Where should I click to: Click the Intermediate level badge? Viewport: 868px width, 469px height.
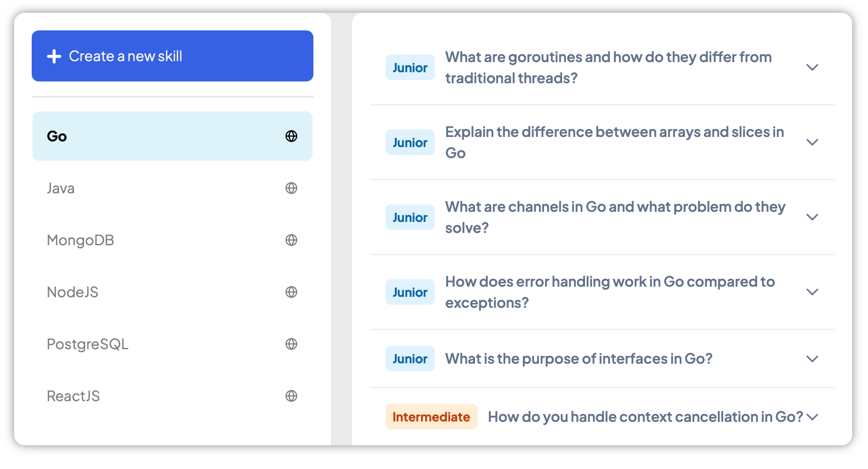coord(431,417)
